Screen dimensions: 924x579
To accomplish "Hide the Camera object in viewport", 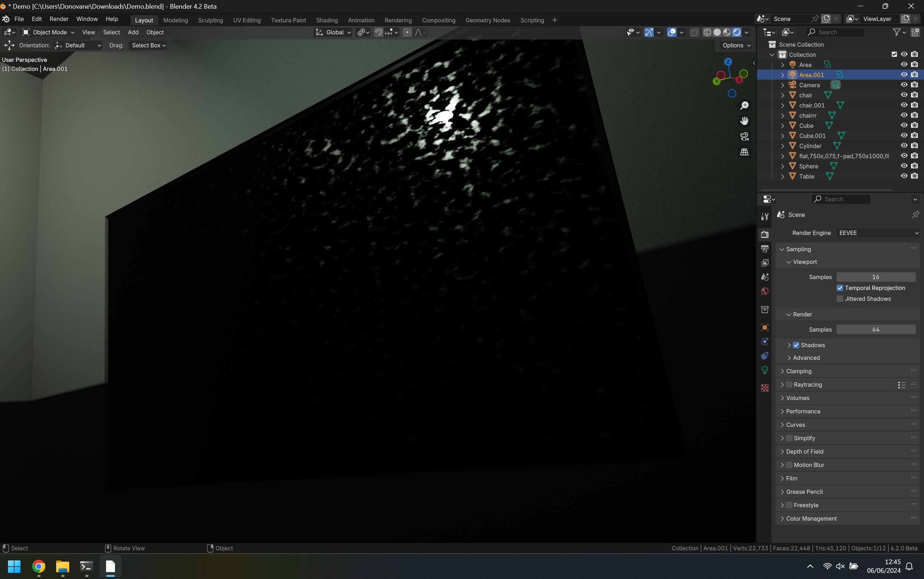I will point(904,85).
